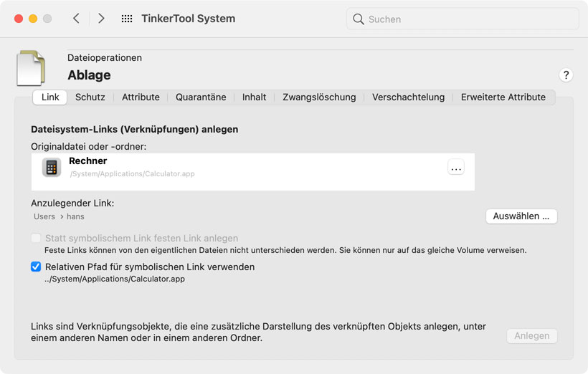
Task: Focus the Suchen search field
Action: point(463,19)
